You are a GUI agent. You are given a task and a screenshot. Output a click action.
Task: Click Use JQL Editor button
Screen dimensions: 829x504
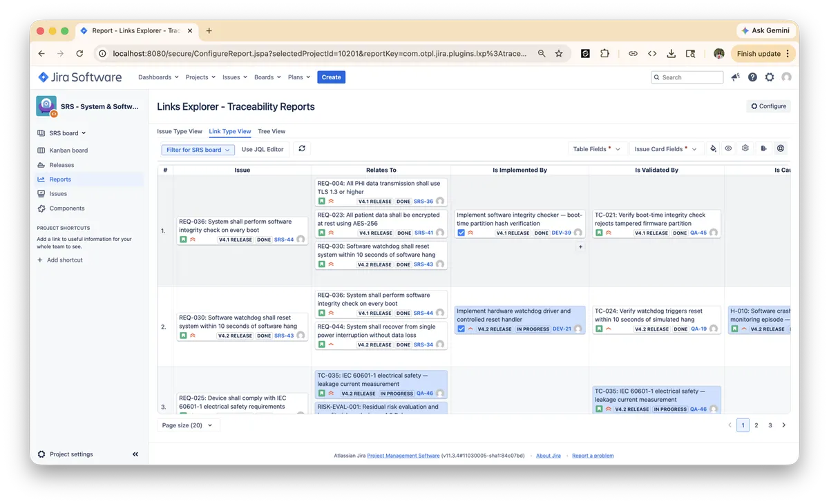coord(263,149)
